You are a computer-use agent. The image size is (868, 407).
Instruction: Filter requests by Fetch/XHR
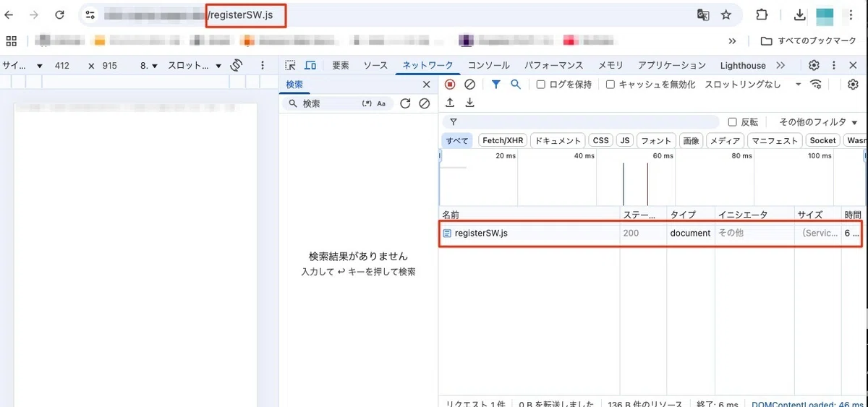tap(503, 141)
